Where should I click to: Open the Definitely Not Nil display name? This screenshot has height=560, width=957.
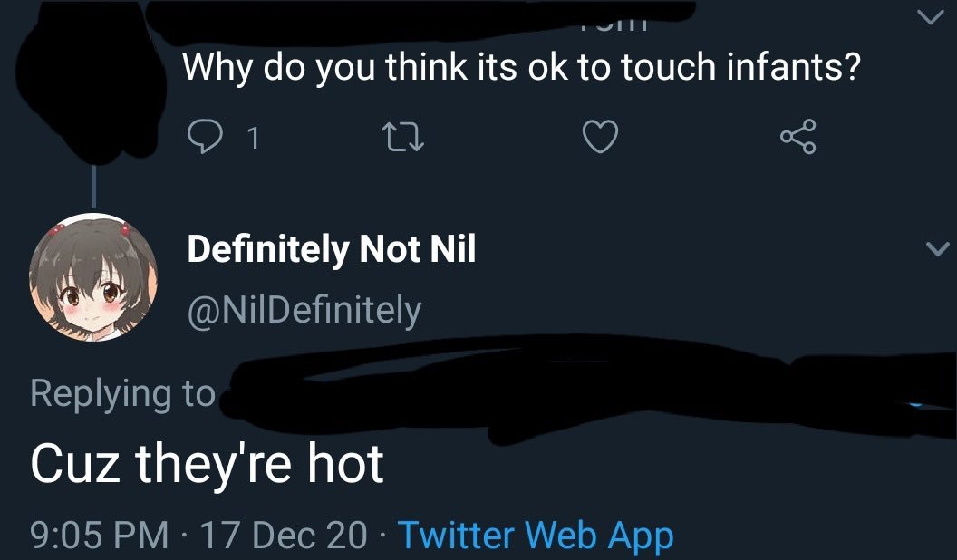pos(331,249)
